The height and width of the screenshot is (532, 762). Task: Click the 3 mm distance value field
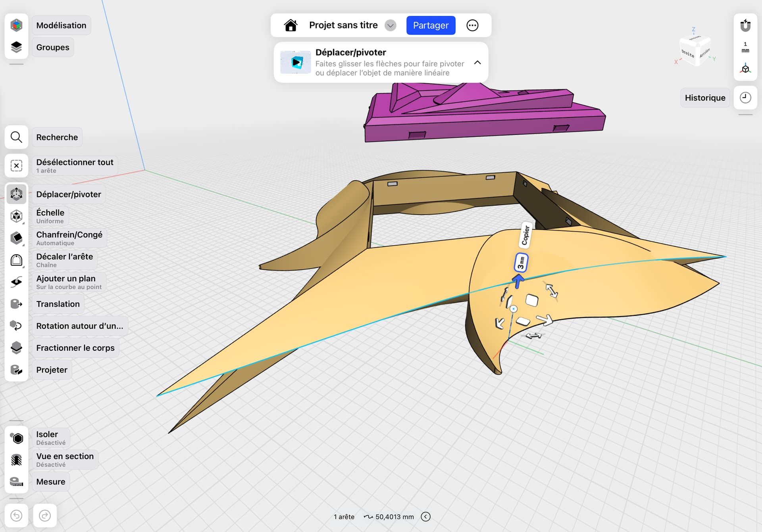point(521,263)
